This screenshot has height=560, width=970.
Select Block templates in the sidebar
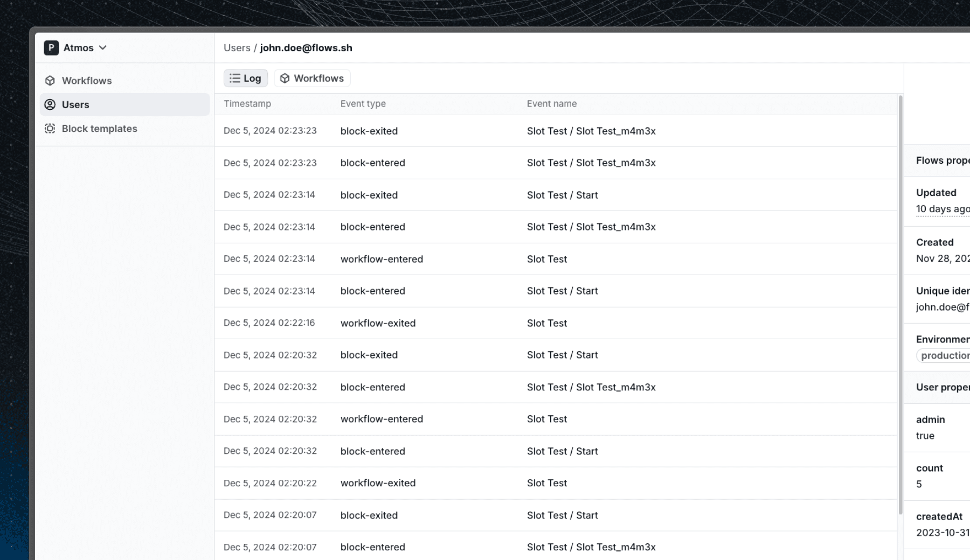coord(99,129)
